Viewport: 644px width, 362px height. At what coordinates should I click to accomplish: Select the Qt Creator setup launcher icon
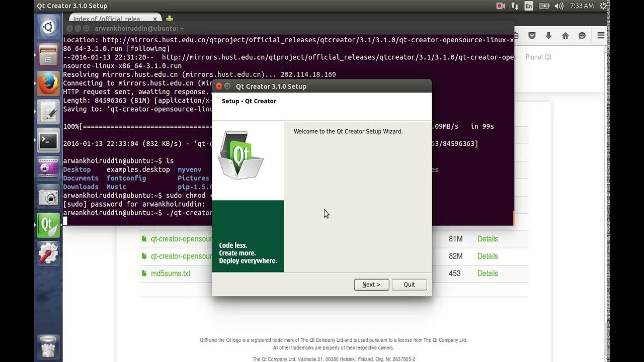pyautogui.click(x=48, y=225)
